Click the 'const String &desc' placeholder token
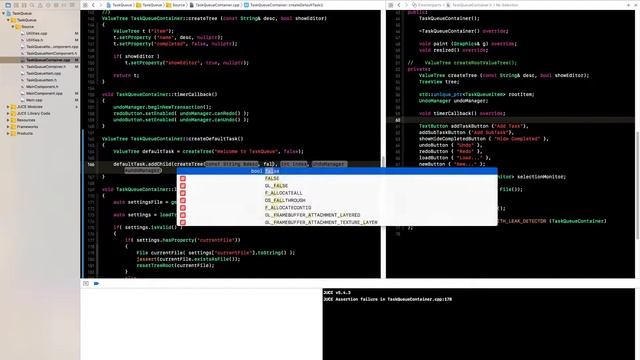This screenshot has height=360, width=640. coord(231,164)
